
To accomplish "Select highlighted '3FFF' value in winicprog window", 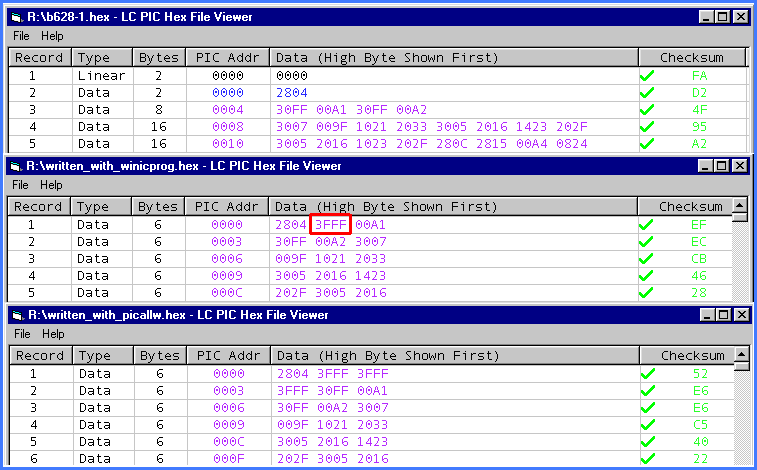I will coord(331,225).
